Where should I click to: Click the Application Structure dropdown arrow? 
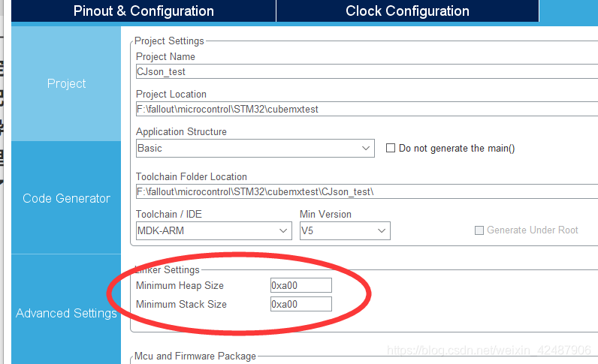click(366, 149)
